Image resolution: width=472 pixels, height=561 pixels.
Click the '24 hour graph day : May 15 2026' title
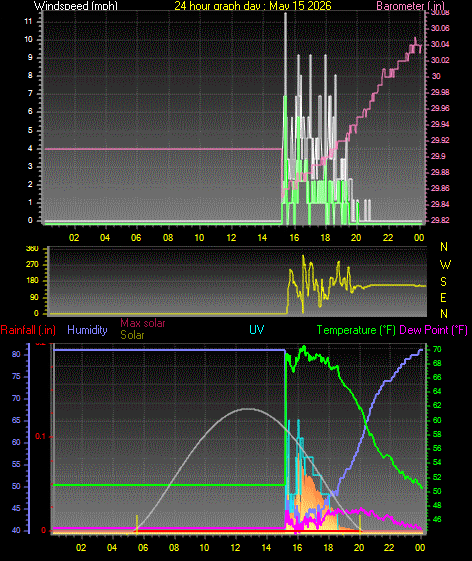(x=253, y=6)
